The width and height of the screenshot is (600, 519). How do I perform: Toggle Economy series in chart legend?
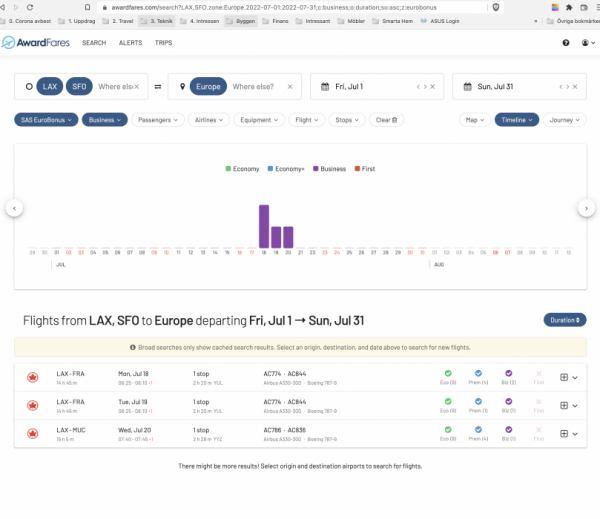[245, 169]
